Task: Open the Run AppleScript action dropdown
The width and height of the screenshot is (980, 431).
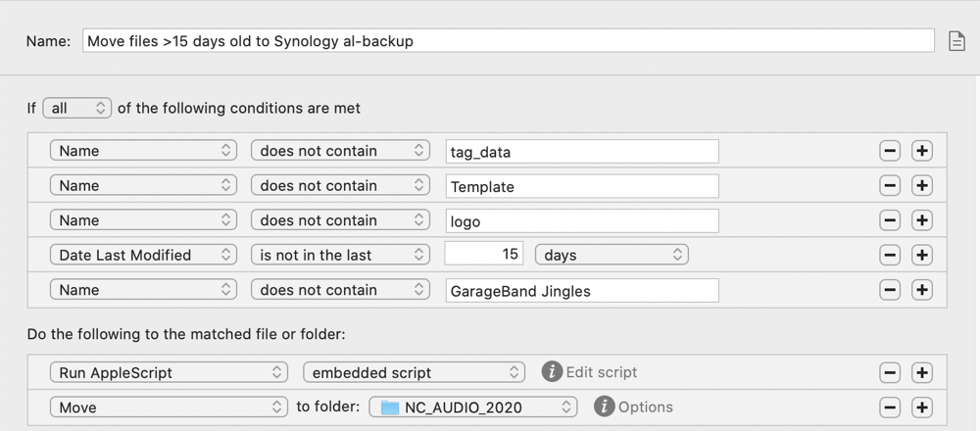Action: [x=169, y=372]
